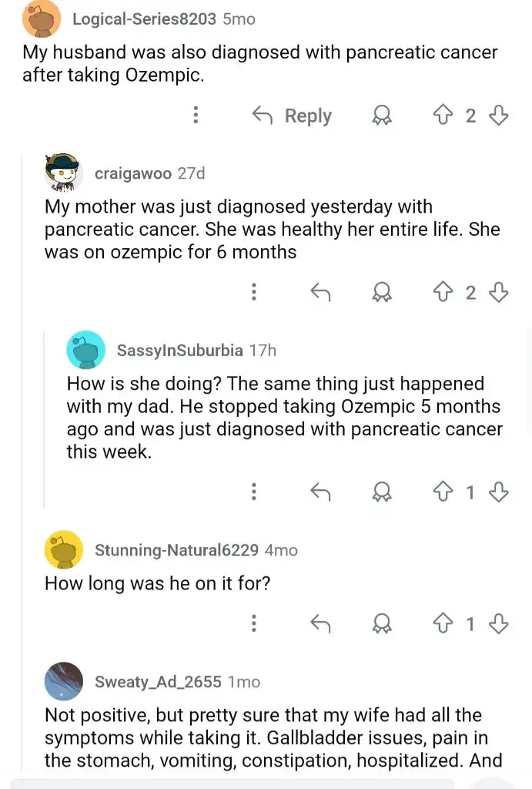
Task: Award Stunning-Natural6229's comment
Action: [x=380, y=623]
